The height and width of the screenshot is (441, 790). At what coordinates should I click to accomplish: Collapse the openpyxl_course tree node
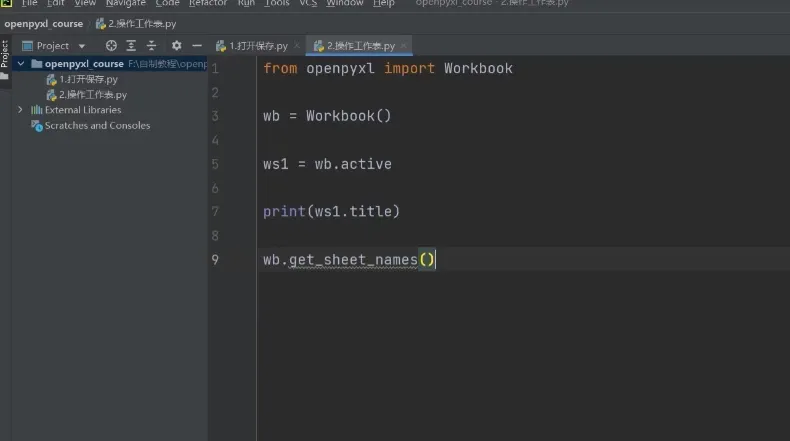click(21, 64)
